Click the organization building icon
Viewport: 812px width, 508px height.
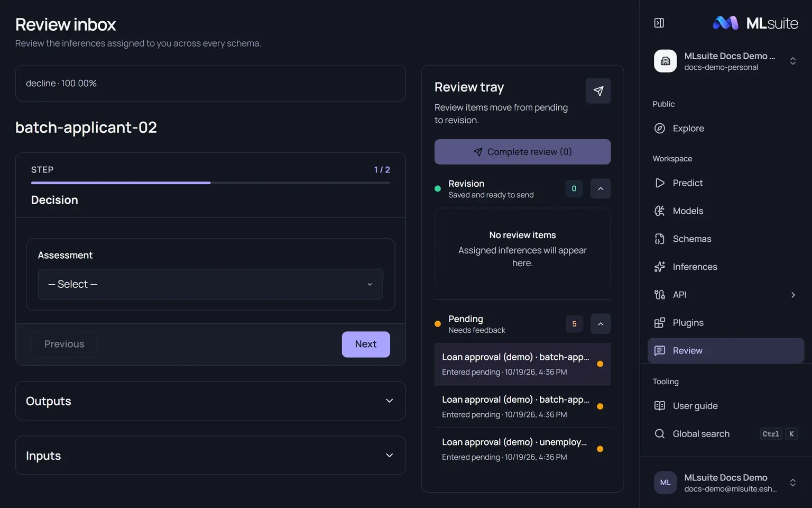666,61
